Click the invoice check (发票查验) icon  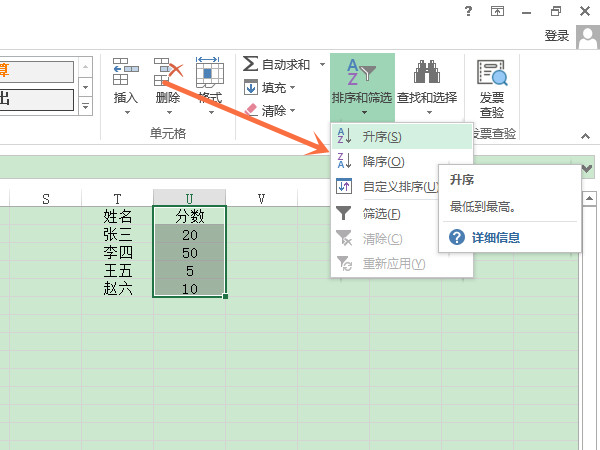[491, 73]
